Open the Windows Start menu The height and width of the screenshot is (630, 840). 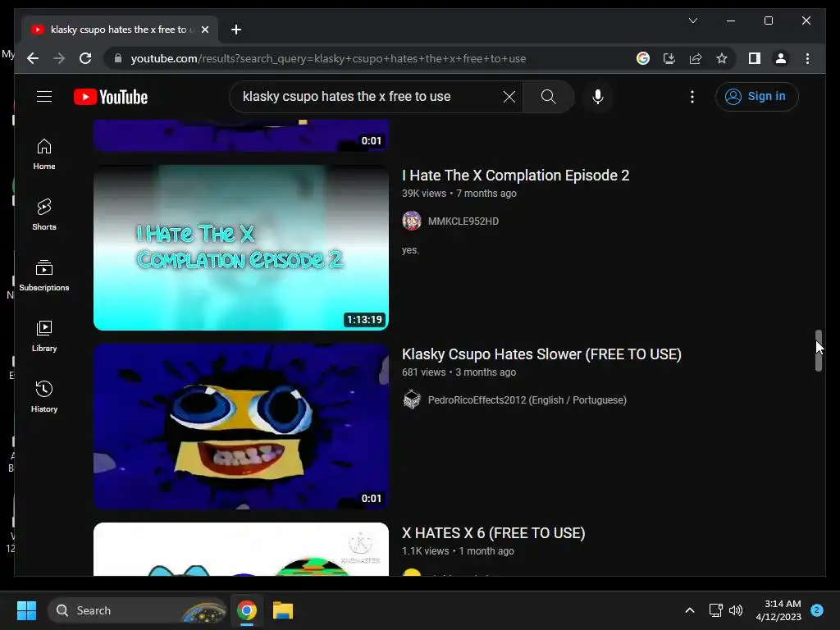tap(26, 610)
